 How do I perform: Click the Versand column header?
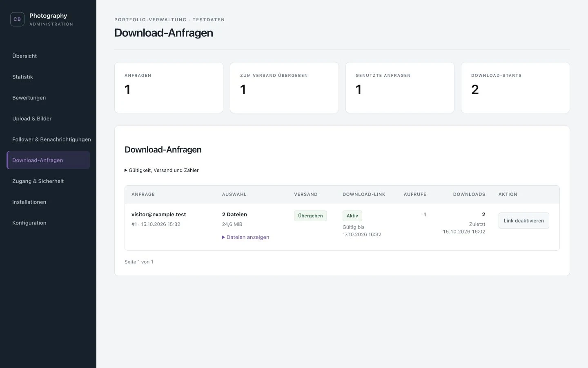(306, 194)
